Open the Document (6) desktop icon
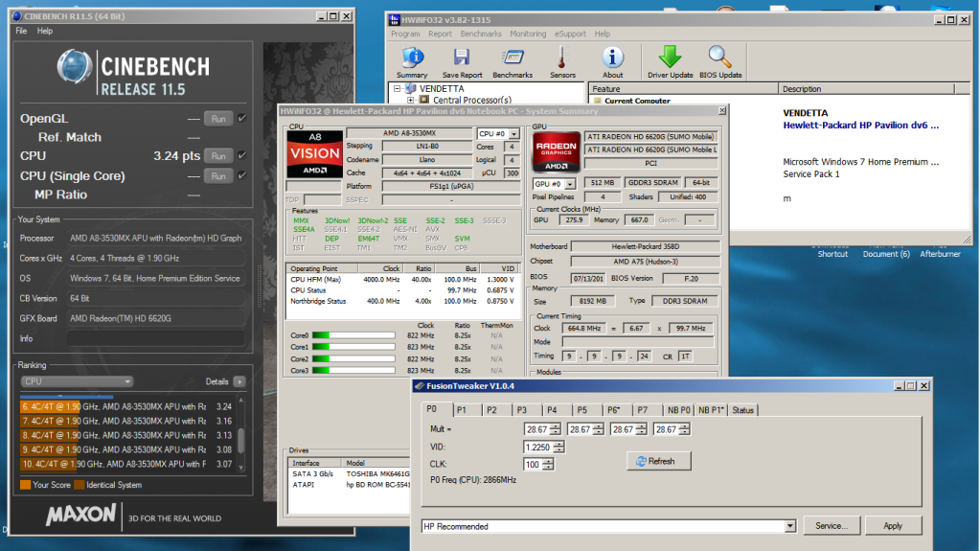Screen dimensions: 980x551 click(886, 254)
